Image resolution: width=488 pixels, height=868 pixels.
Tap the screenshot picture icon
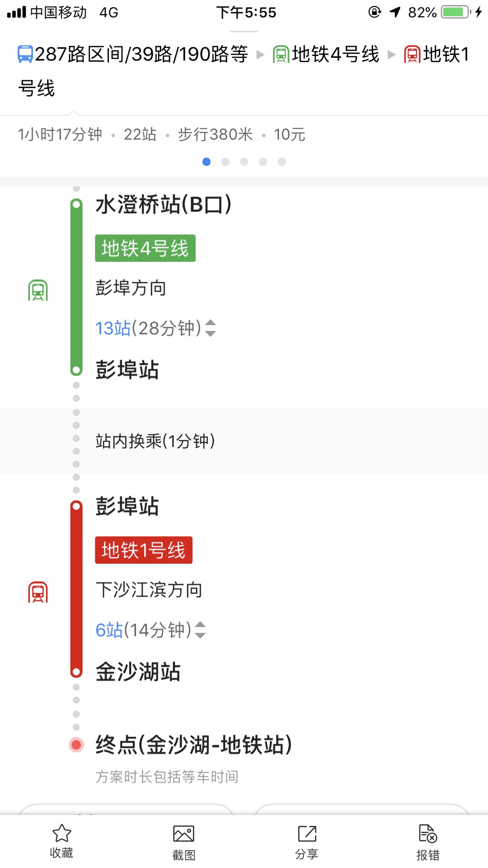pos(183,834)
